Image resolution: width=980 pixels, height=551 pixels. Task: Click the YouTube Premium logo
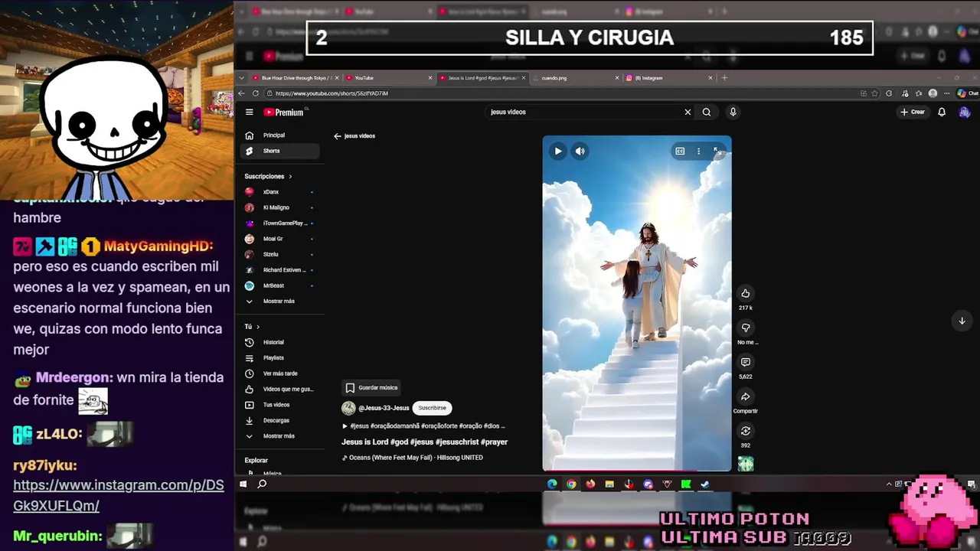click(x=285, y=112)
